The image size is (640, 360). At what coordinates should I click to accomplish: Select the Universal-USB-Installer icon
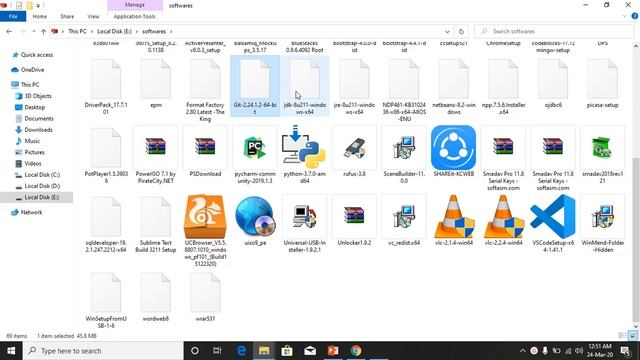point(304,217)
